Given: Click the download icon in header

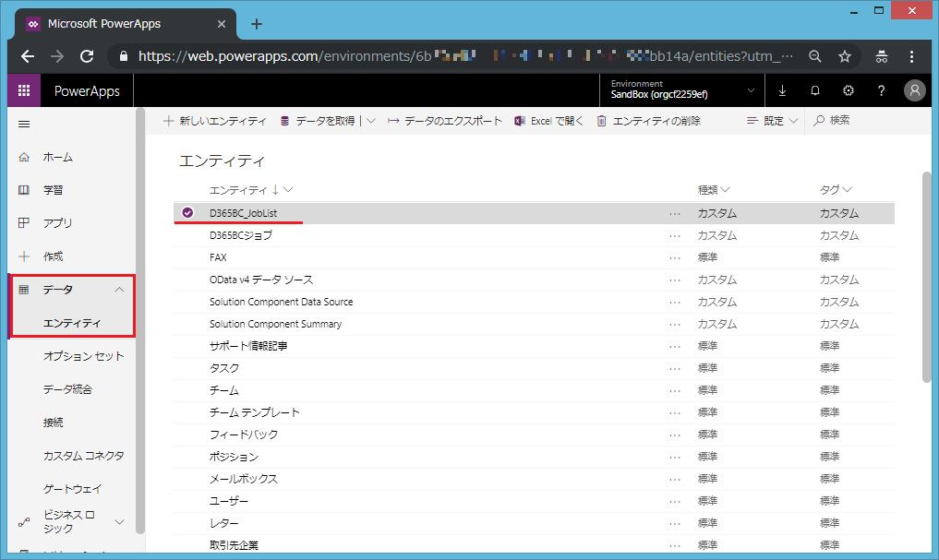Looking at the screenshot, I should 782,90.
